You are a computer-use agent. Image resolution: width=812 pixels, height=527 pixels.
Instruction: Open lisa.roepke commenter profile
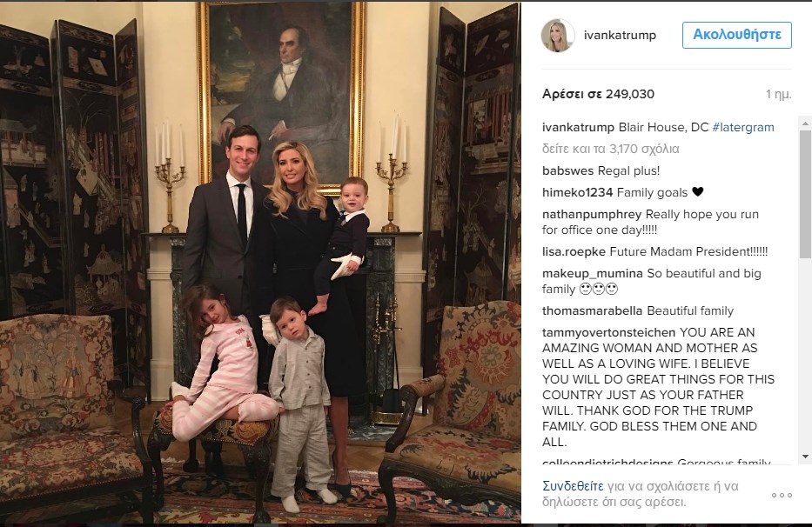coord(574,251)
